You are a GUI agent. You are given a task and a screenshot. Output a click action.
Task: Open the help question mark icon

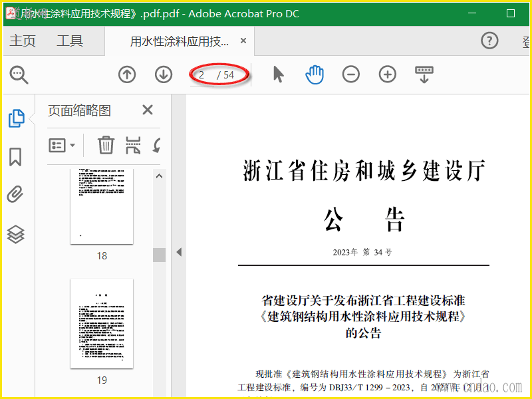pyautogui.click(x=489, y=41)
